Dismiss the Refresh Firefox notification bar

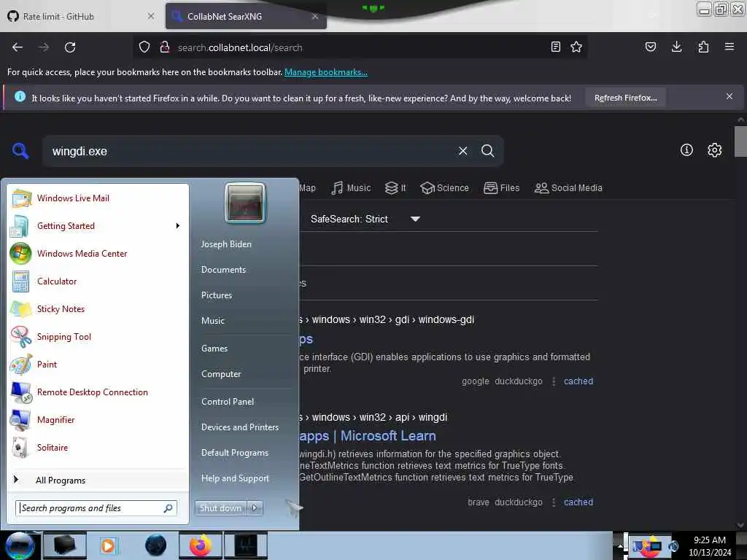click(729, 97)
